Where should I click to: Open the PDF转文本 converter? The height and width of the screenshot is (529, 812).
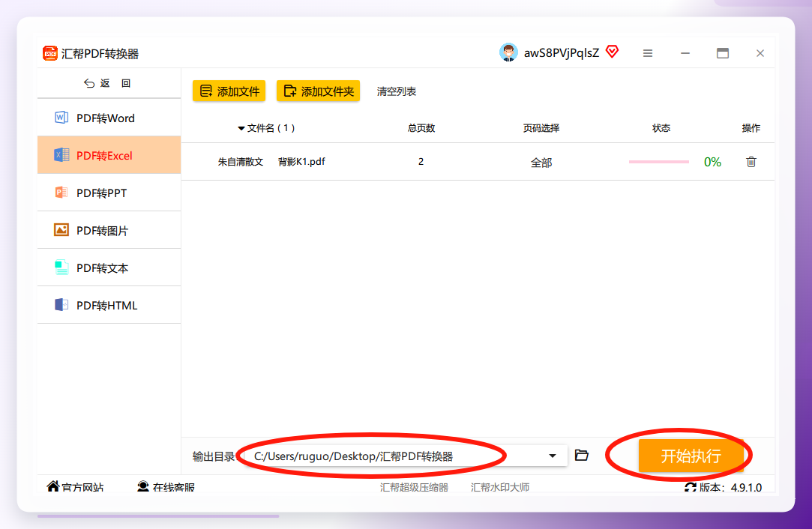109,267
